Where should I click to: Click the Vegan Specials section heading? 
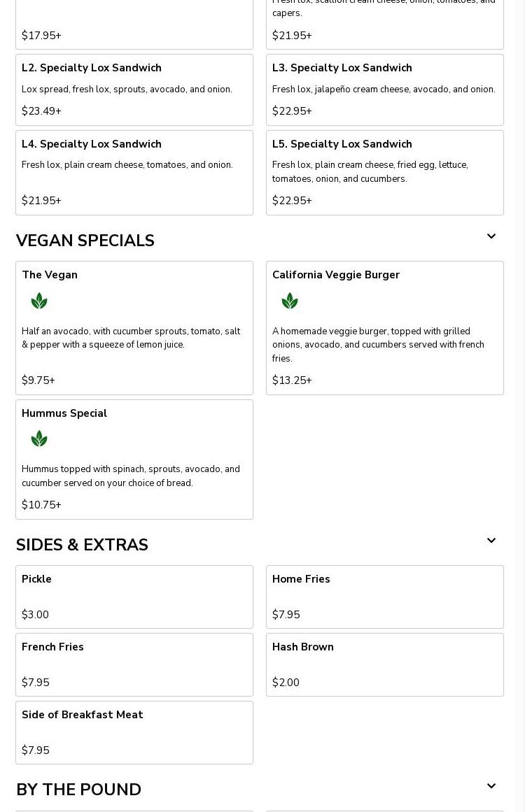coord(85,241)
